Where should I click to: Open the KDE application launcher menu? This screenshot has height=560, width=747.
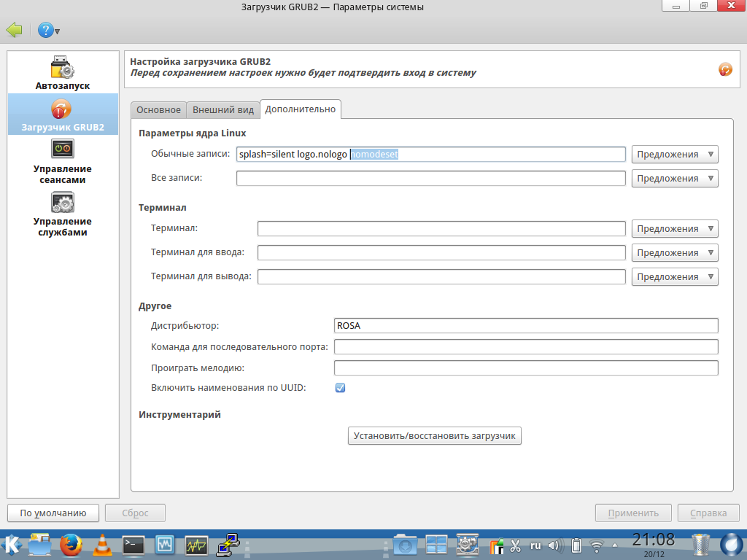pos(12,545)
